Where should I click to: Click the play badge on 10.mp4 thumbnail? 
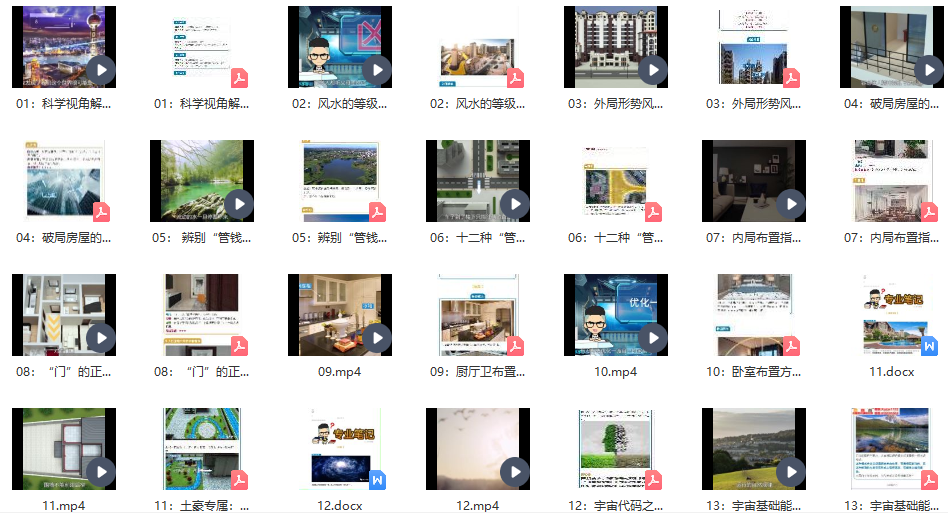[x=652, y=338]
